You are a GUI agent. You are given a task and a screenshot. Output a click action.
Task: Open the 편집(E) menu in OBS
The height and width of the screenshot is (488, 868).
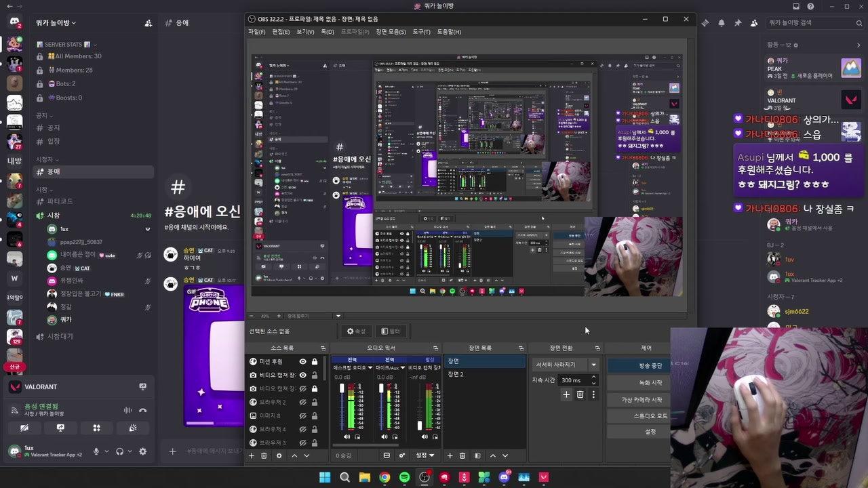281,32
